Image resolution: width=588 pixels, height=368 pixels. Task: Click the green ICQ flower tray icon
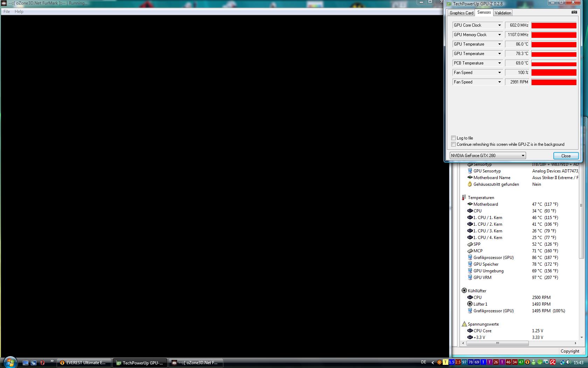540,362
